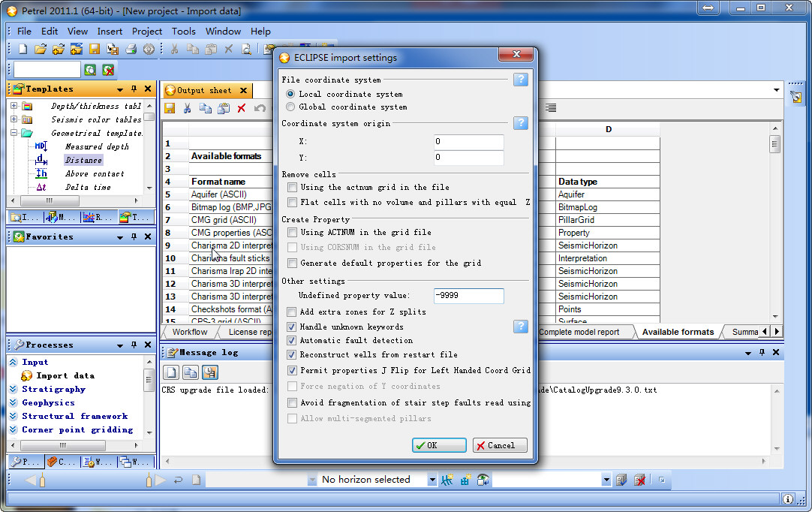Switch to the Complete model report tab
The image size is (812, 512).
[579, 332]
